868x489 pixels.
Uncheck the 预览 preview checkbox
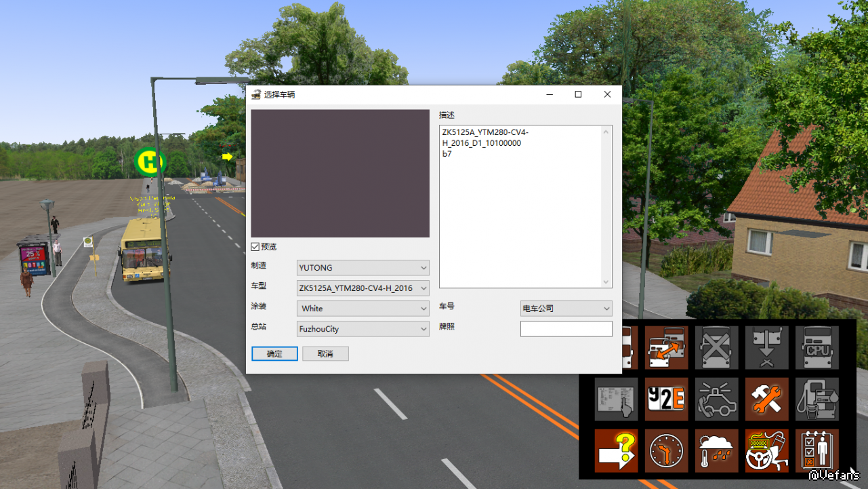255,247
